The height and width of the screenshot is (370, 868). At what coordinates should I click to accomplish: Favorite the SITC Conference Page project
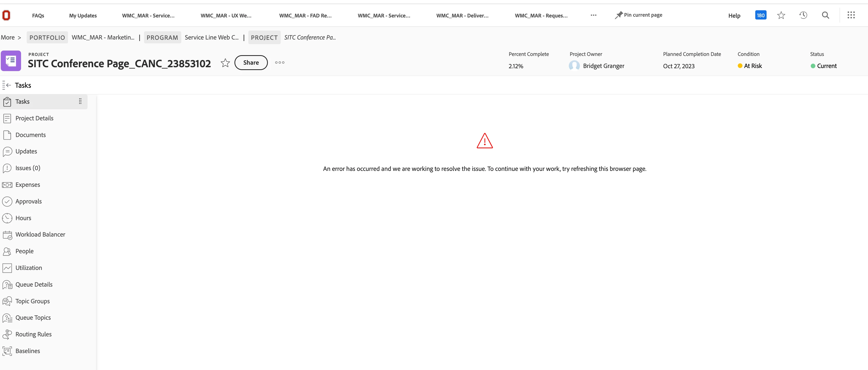click(x=225, y=63)
